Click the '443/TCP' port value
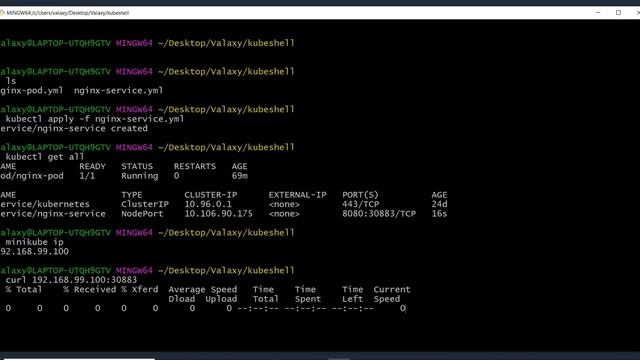 click(360, 204)
